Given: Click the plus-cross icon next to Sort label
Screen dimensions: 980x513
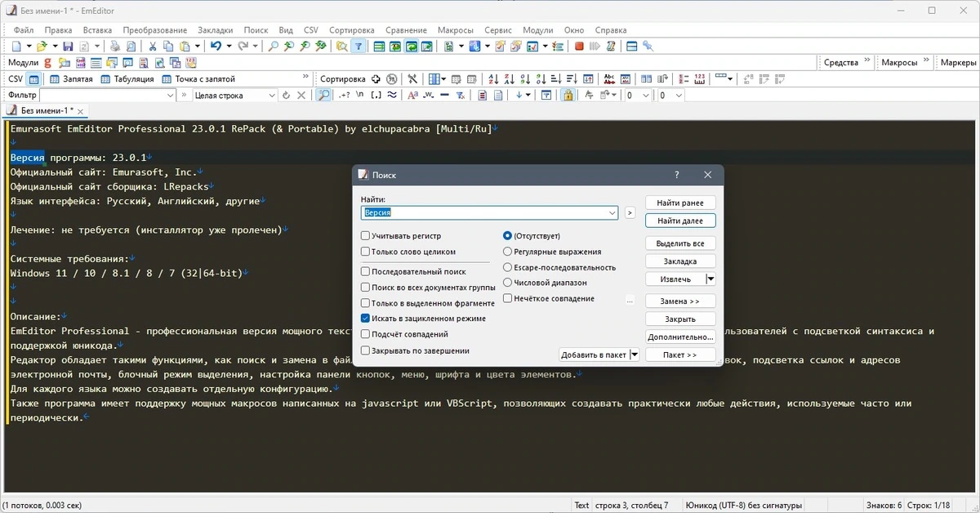Looking at the screenshot, I should click(x=376, y=79).
